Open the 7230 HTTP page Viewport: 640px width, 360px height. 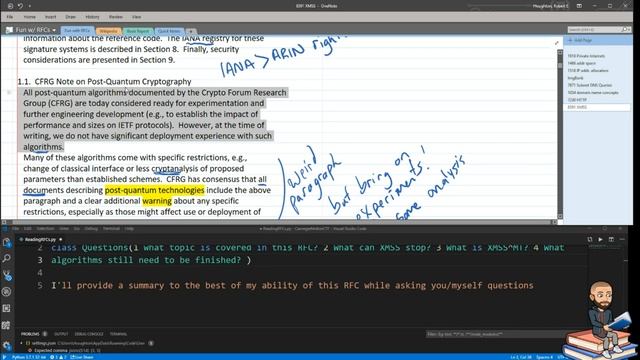[x=577, y=100]
